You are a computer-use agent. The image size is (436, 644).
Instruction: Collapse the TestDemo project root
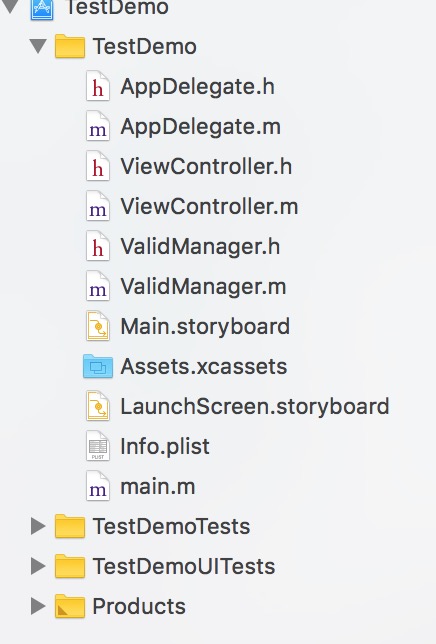[x=10, y=7]
